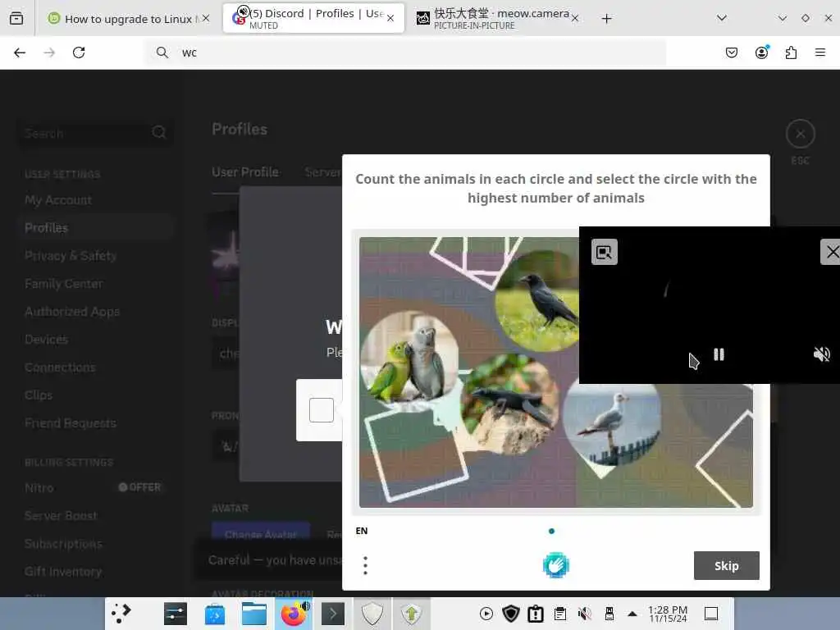Open Devices settings
The width and height of the screenshot is (840, 630).
[x=46, y=340]
